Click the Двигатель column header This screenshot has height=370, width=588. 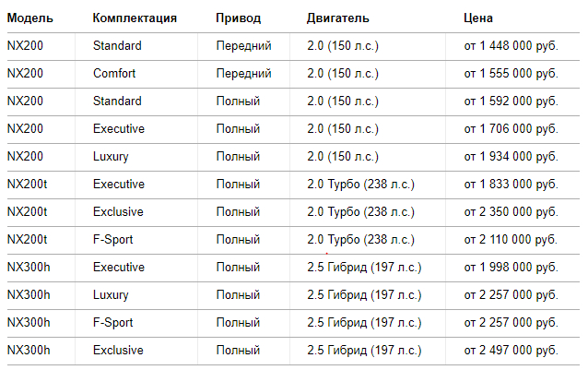(x=338, y=18)
